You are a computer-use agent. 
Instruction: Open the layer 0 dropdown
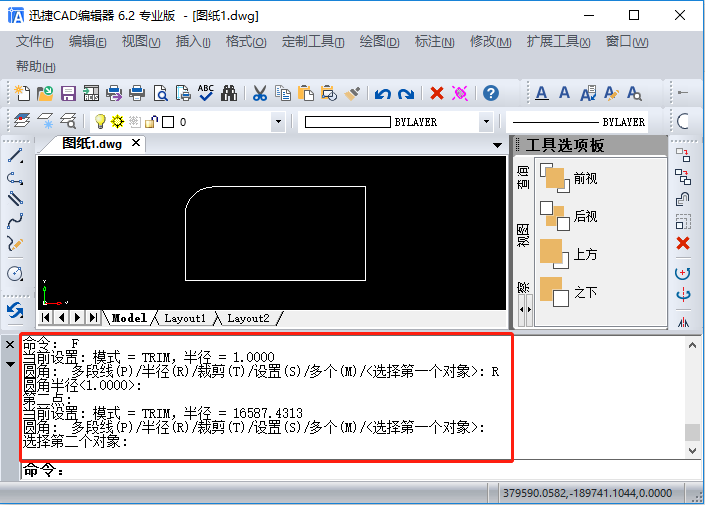click(278, 121)
